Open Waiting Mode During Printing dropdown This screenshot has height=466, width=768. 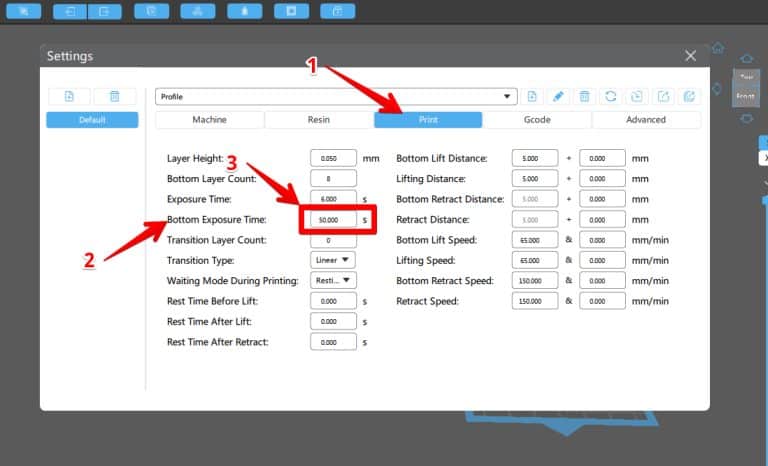click(333, 280)
